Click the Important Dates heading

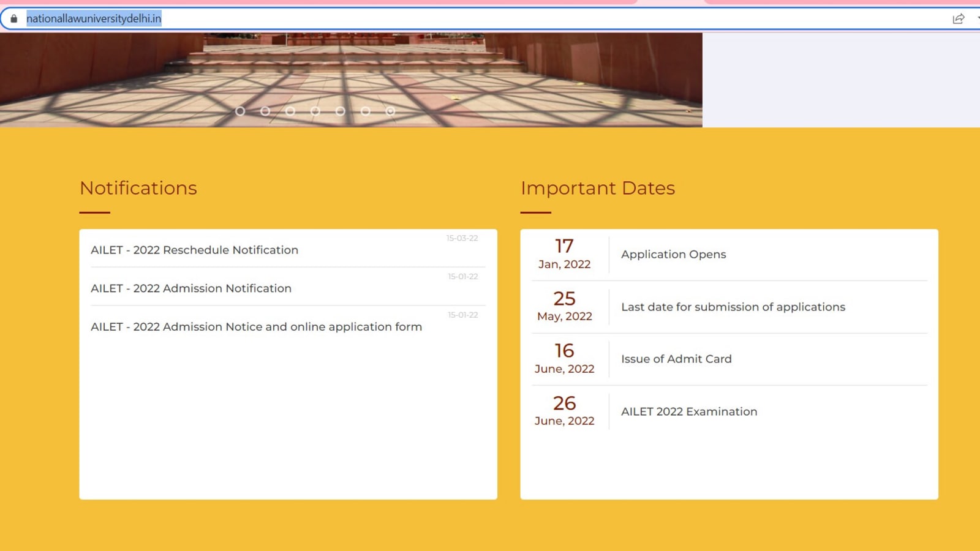pos(598,188)
